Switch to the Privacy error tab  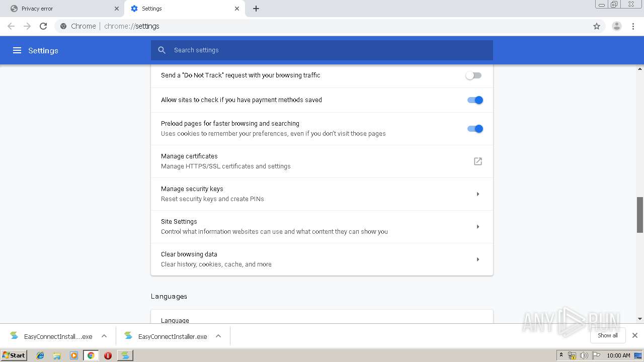pos(62,9)
